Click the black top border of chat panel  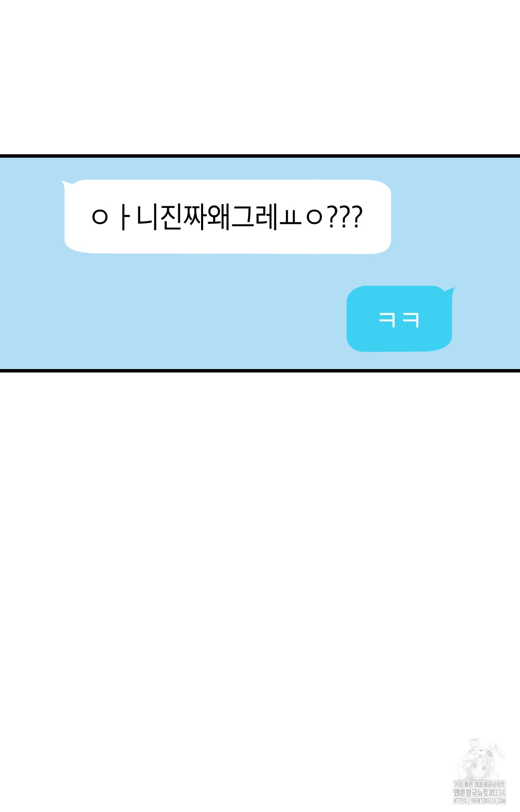[x=260, y=156]
